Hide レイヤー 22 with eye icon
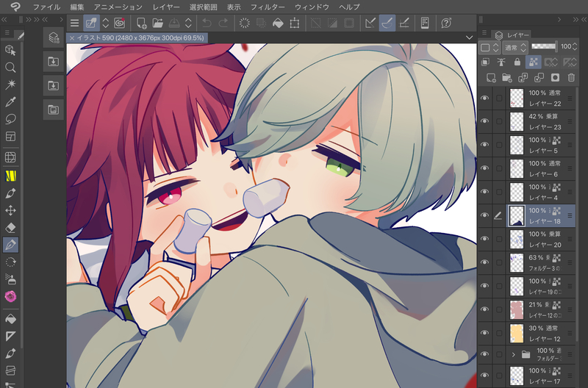 click(x=485, y=98)
